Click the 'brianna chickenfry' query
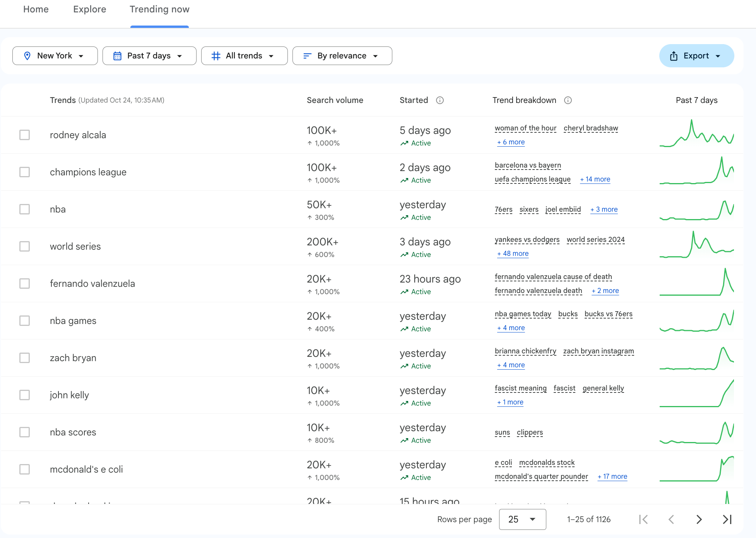Screen dimensions: 756x538 (x=525, y=351)
